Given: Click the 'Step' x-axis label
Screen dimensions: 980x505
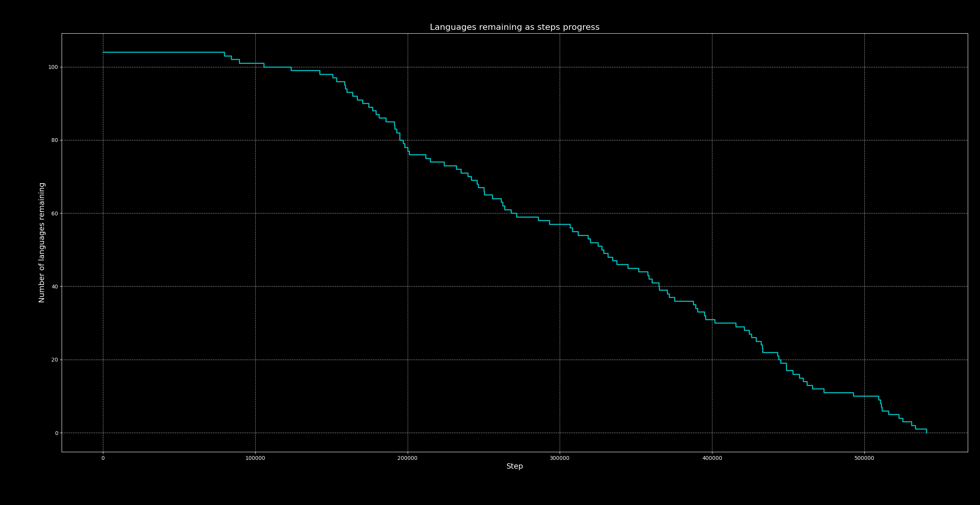Looking at the screenshot, I should tap(514, 466).
